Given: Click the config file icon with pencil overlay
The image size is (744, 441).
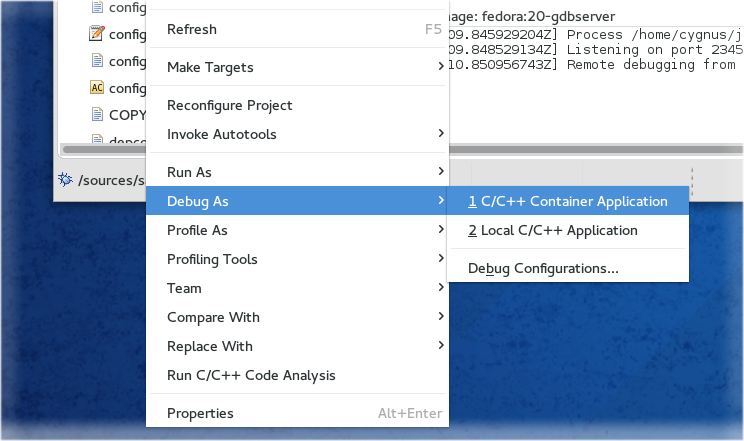Looking at the screenshot, I should pyautogui.click(x=97, y=33).
